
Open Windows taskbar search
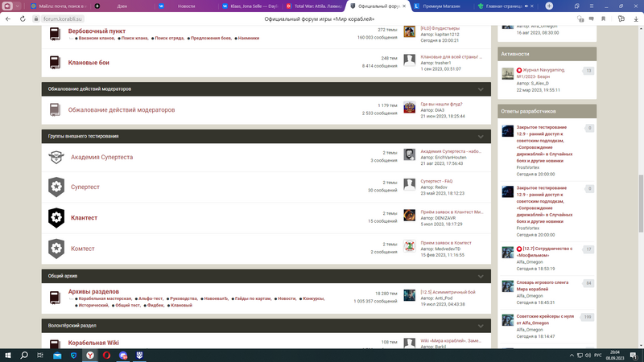pyautogui.click(x=24, y=356)
